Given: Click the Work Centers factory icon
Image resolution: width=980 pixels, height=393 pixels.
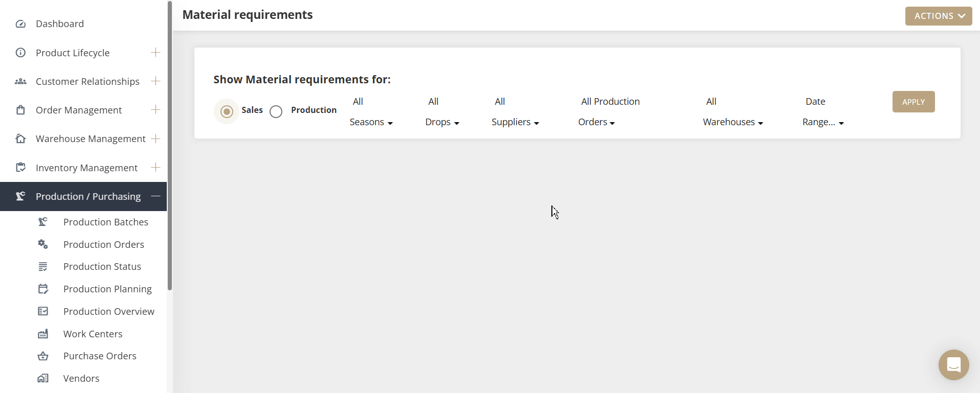Looking at the screenshot, I should 43,334.
